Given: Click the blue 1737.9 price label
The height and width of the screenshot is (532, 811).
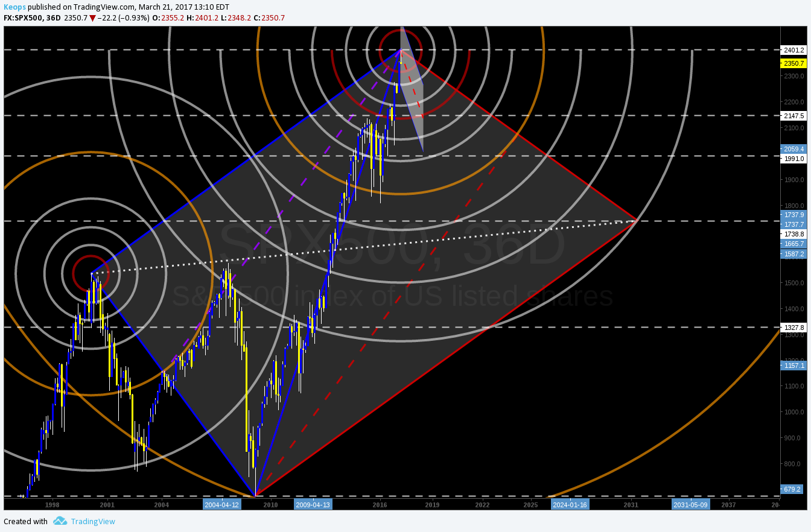Looking at the screenshot, I should pyautogui.click(x=794, y=214).
